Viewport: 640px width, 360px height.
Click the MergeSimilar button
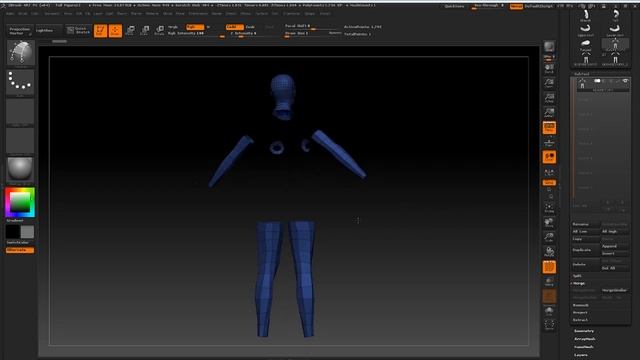coord(615,290)
